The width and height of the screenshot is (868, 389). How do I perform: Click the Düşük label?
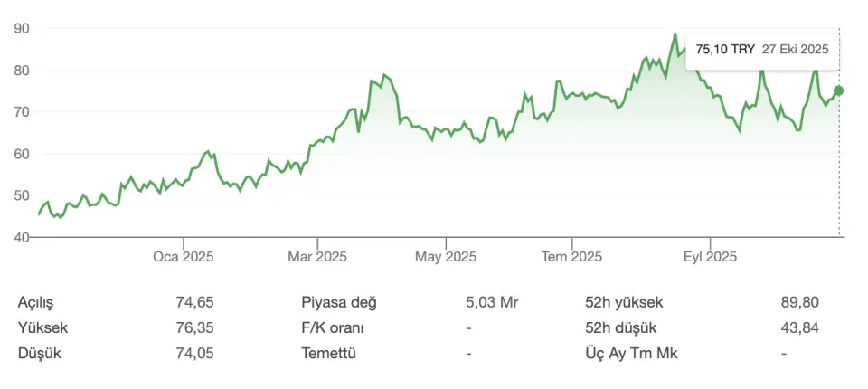pyautogui.click(x=40, y=353)
